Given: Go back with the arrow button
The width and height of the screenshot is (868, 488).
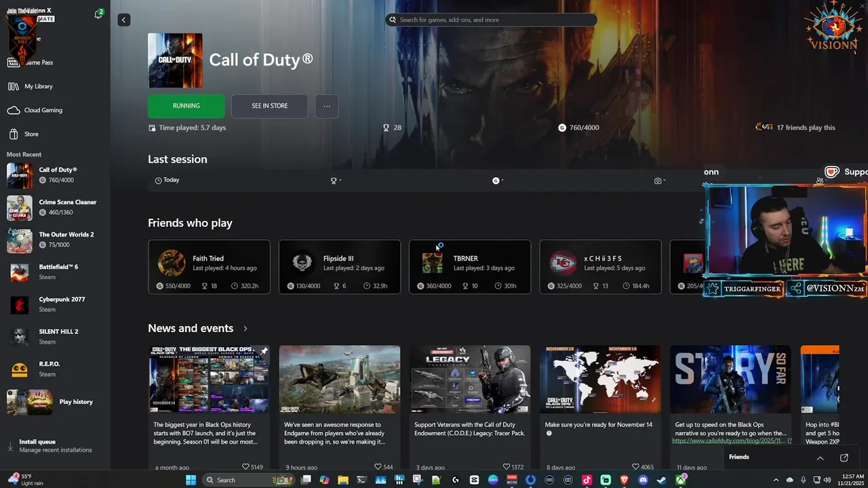Looking at the screenshot, I should pos(123,20).
